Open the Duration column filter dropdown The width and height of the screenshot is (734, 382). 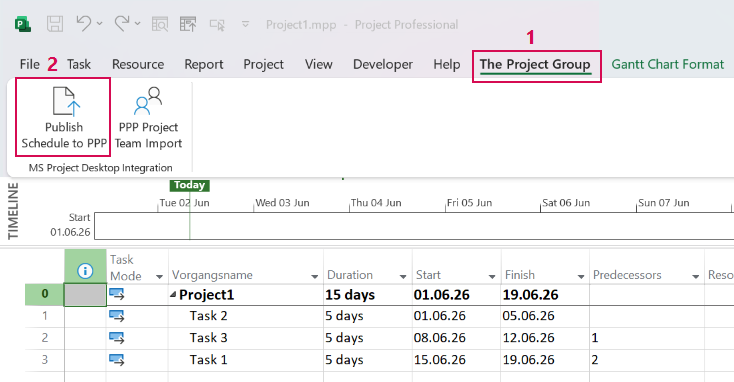click(403, 277)
